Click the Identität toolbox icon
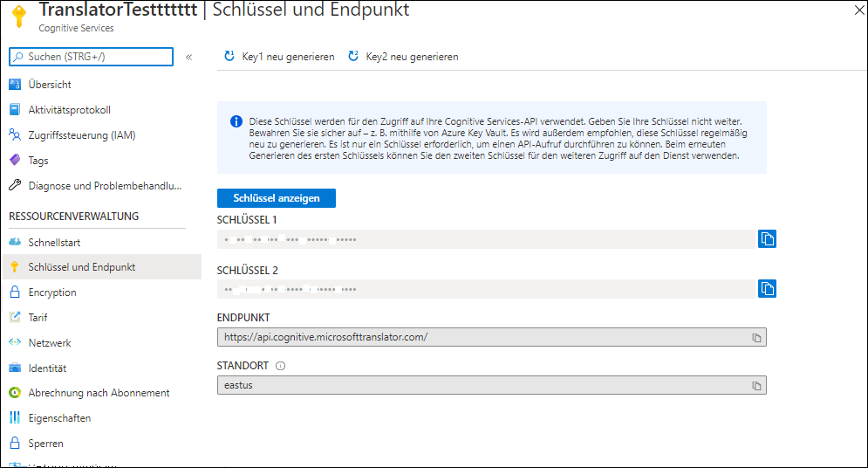Viewport: 868px width, 468px height. tap(15, 368)
